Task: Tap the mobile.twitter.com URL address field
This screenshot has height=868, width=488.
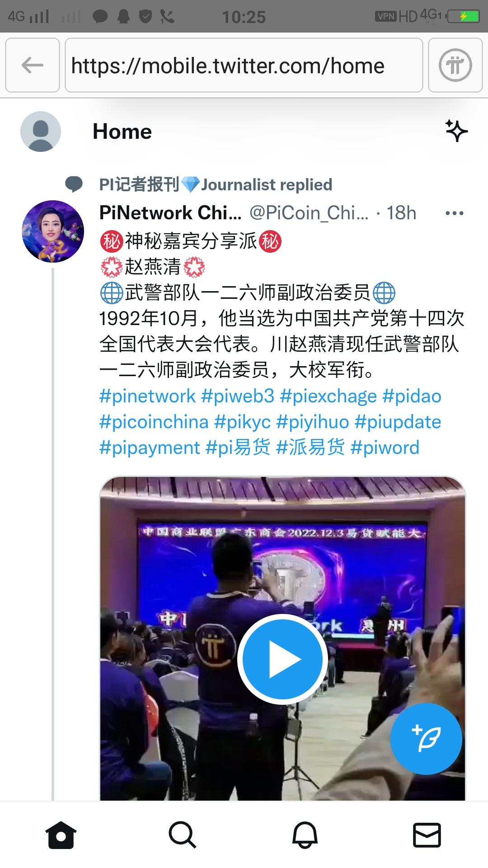Action: [244, 65]
